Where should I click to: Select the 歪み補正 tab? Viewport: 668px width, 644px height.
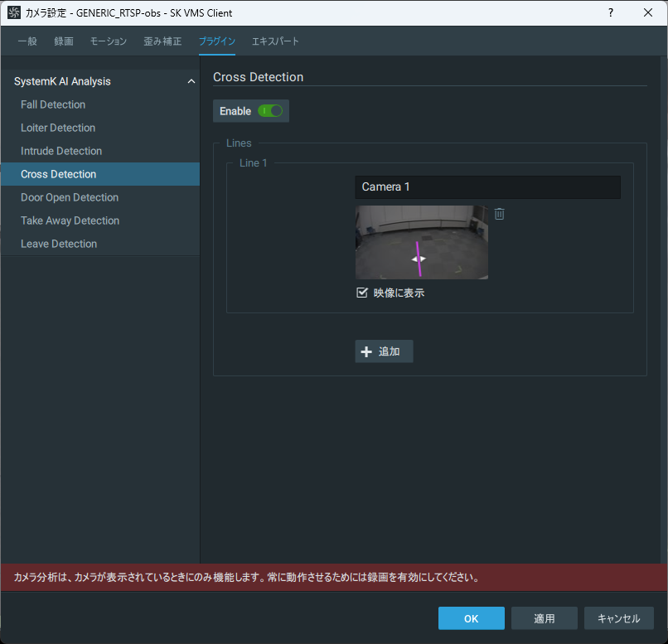pos(162,41)
